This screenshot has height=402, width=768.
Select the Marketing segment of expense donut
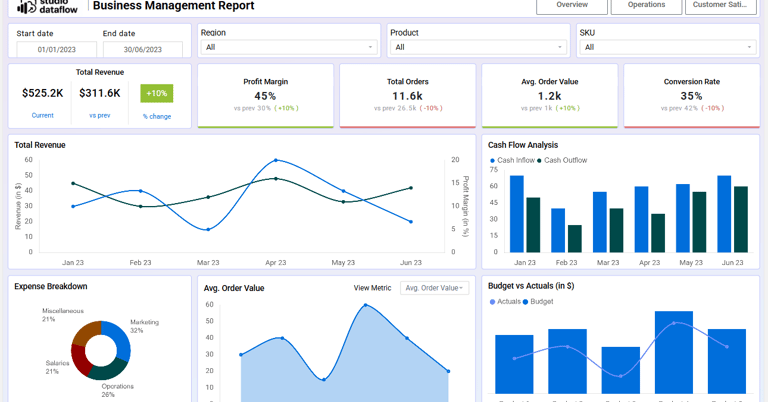click(119, 339)
